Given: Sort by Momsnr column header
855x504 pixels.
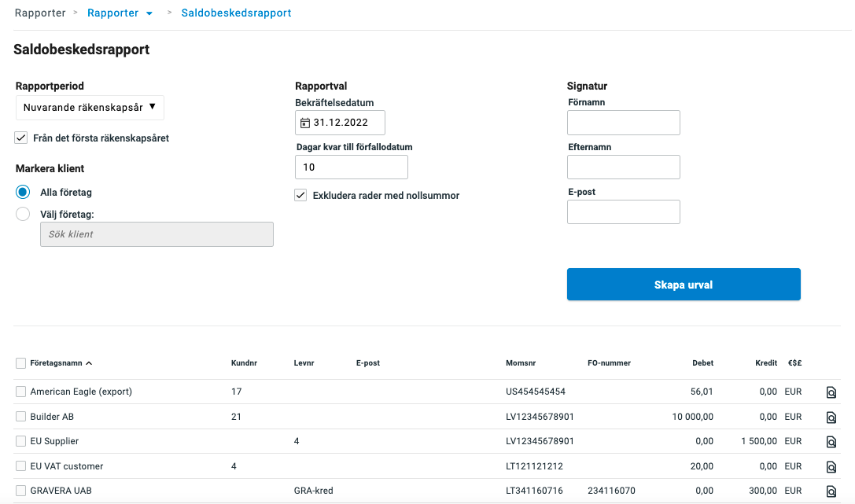Looking at the screenshot, I should [521, 363].
